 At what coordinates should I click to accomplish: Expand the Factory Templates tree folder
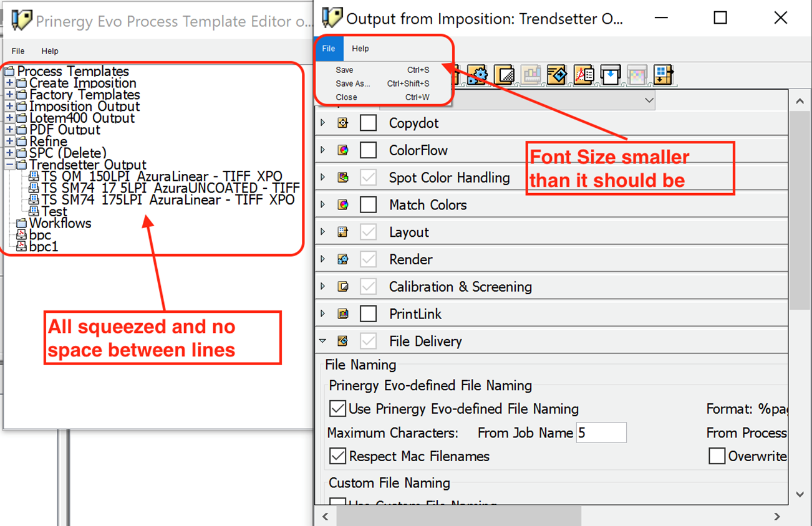(x=9, y=95)
